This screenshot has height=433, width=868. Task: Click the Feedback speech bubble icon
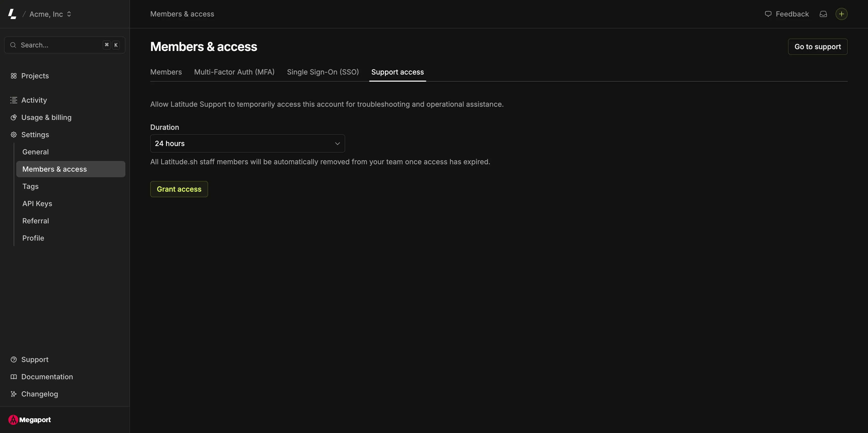click(x=768, y=14)
